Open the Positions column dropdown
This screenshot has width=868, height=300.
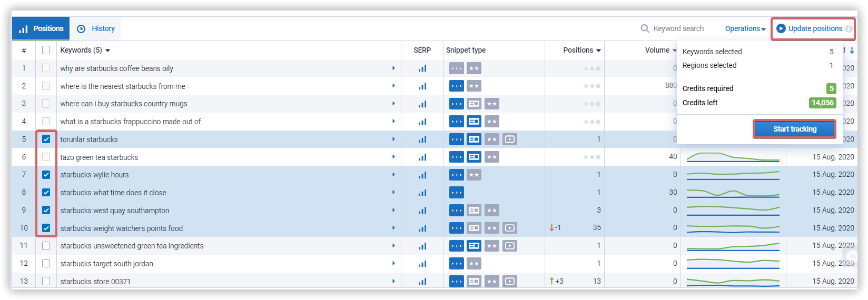[598, 51]
